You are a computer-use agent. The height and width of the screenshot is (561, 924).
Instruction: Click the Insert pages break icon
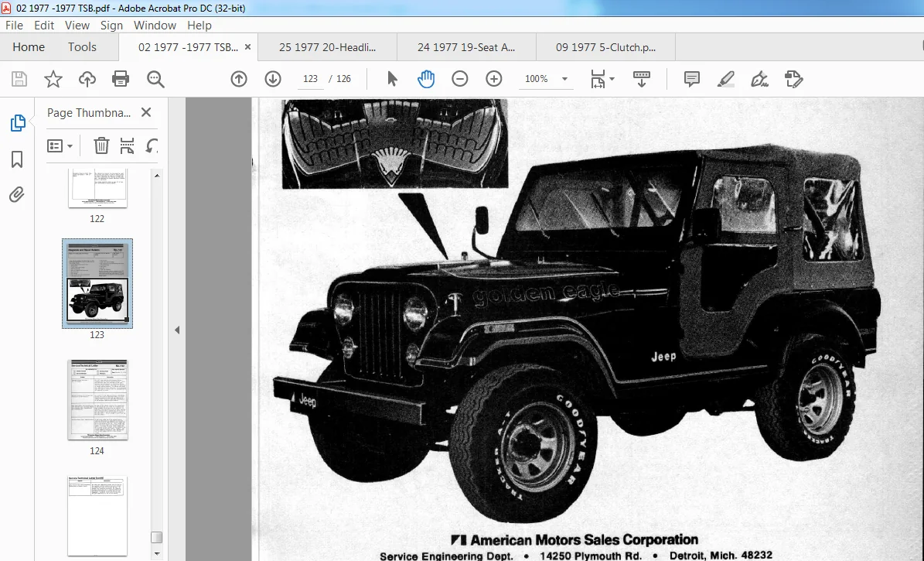point(127,145)
